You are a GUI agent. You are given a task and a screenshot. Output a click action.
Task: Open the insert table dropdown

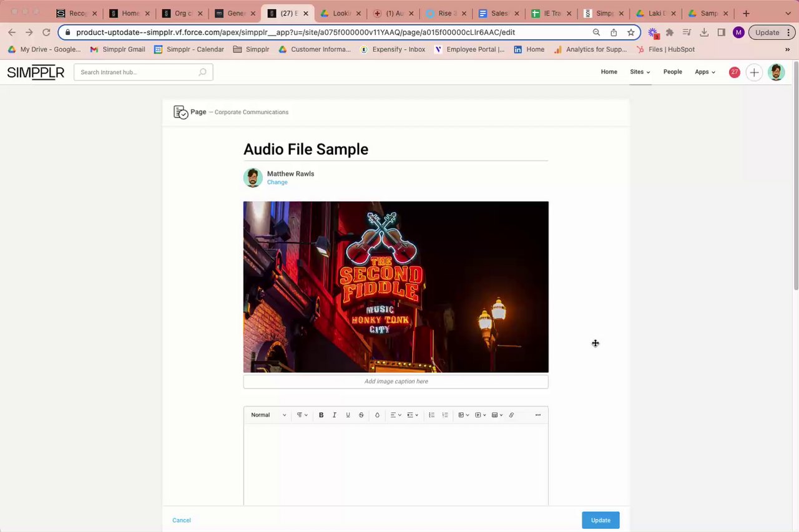point(498,415)
